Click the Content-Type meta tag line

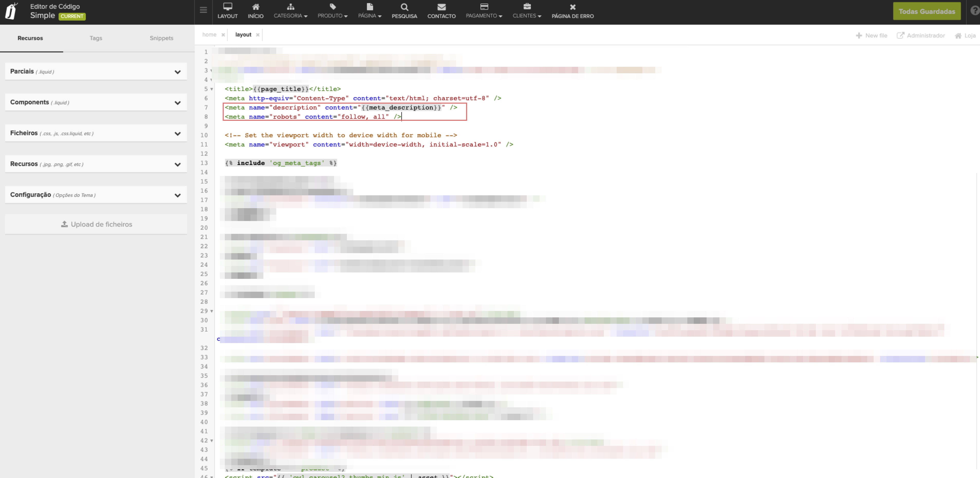[363, 98]
